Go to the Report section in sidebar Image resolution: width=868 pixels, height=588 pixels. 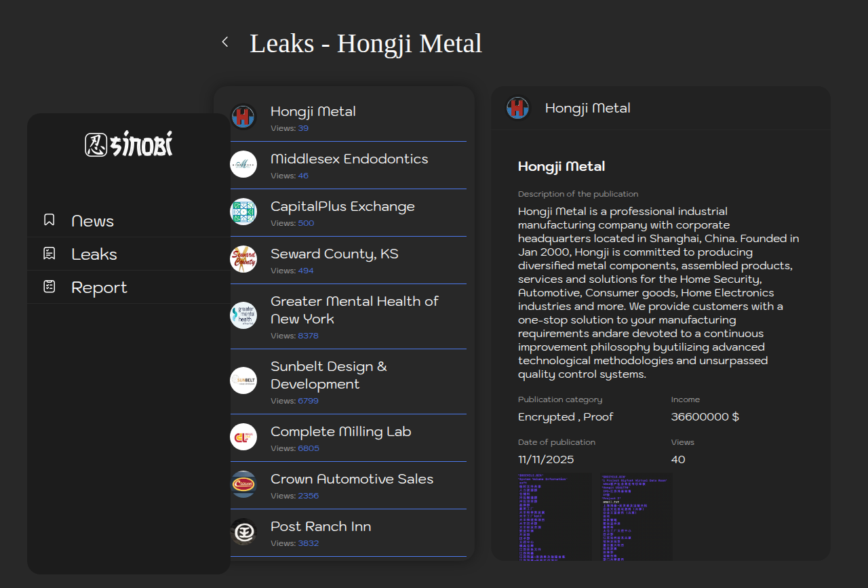click(x=99, y=288)
